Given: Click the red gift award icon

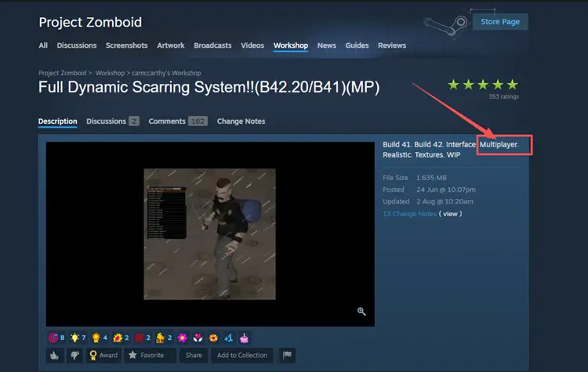Looking at the screenshot, I should click(x=139, y=338).
